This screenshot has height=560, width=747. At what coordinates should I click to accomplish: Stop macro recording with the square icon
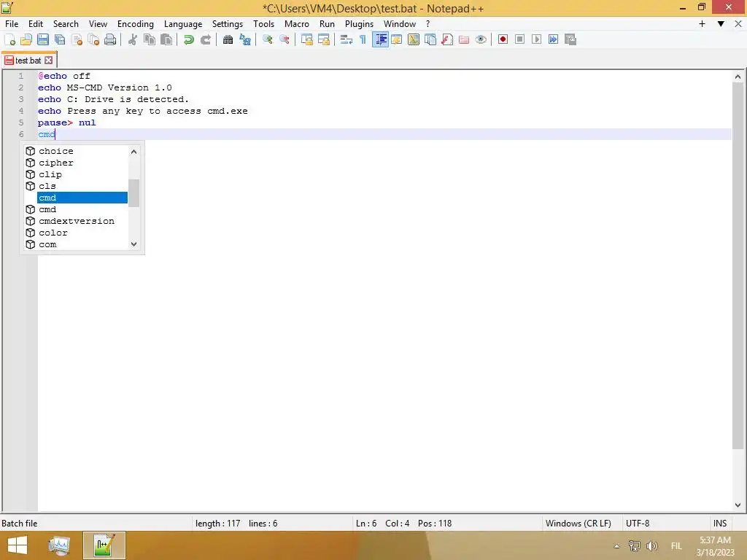(x=519, y=39)
